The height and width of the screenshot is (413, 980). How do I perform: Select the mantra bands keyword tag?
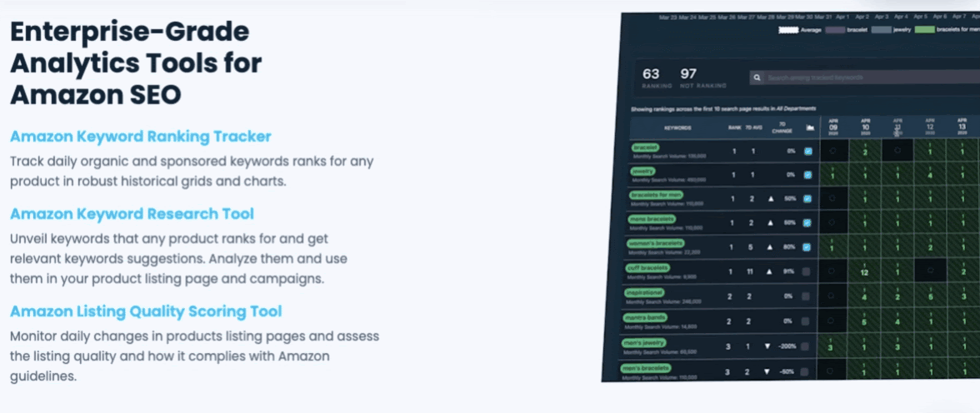[x=647, y=317]
